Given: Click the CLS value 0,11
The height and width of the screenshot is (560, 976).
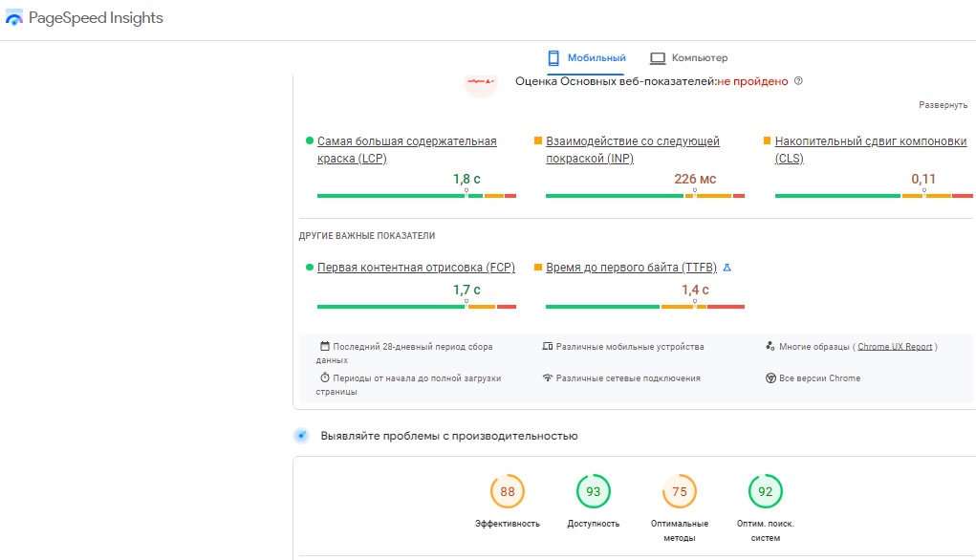Looking at the screenshot, I should click(923, 180).
